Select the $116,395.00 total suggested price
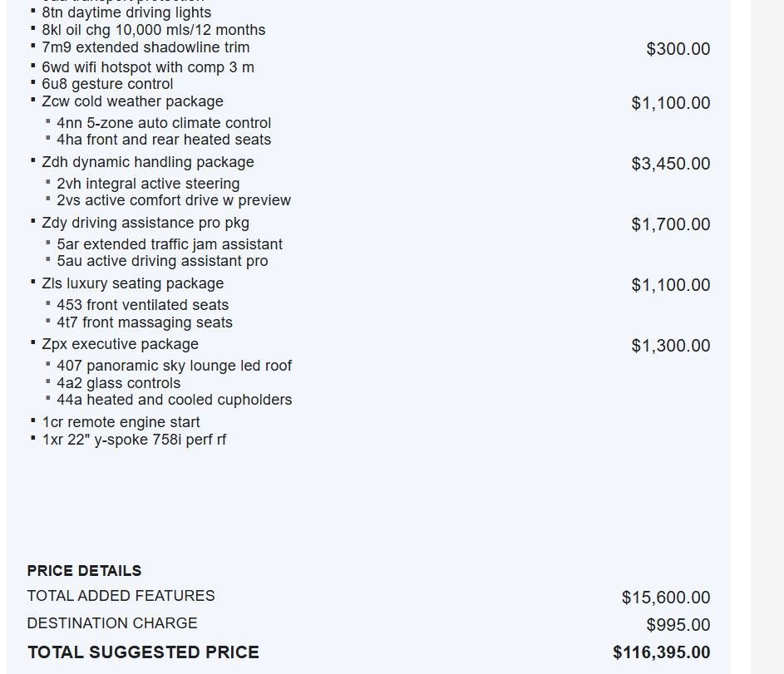784x674 pixels. [x=662, y=652]
